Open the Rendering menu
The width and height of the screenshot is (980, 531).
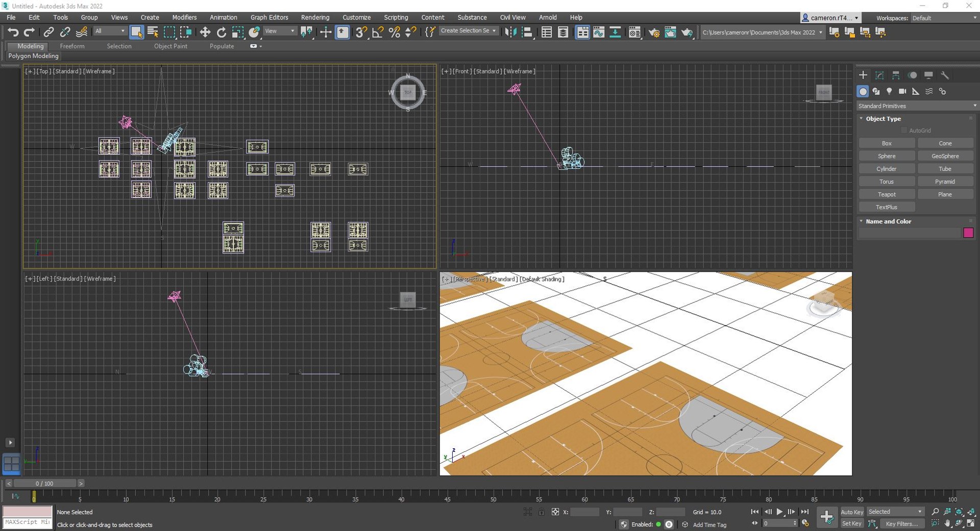315,17
